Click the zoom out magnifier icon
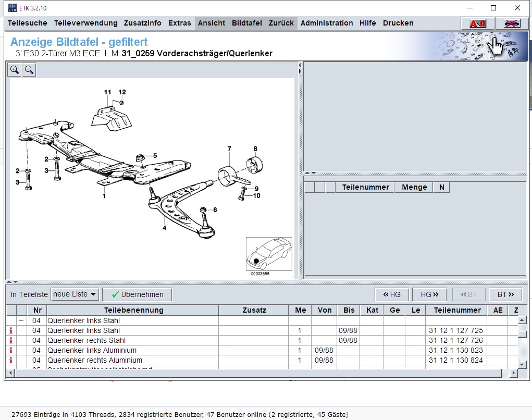 [x=29, y=70]
